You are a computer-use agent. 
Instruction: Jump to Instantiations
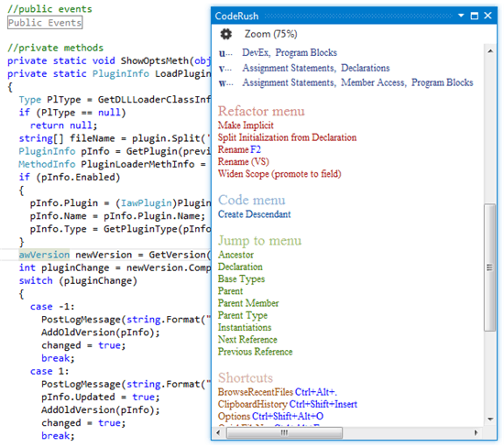pyautogui.click(x=246, y=327)
